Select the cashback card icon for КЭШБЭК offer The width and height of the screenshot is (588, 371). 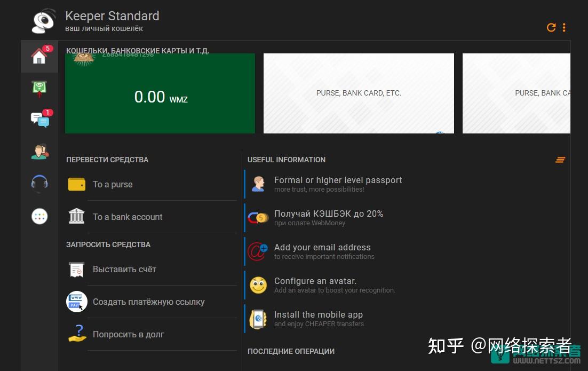258,217
